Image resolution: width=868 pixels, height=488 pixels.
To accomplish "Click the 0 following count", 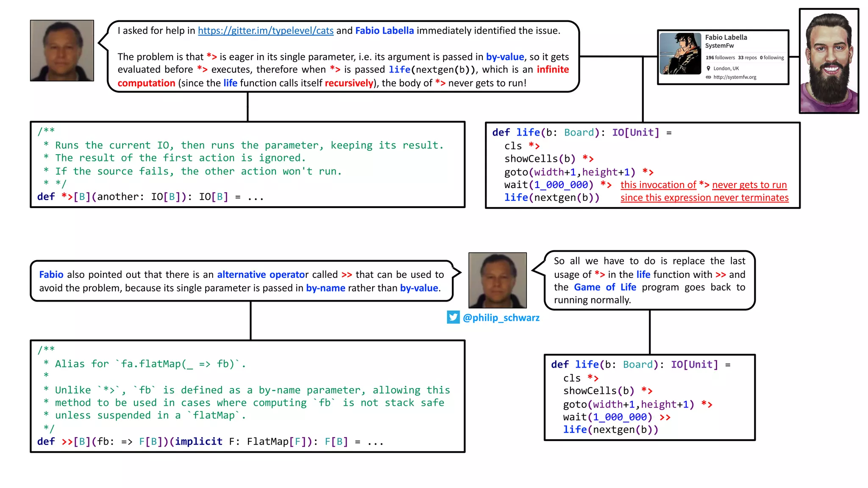I will tap(772, 58).
